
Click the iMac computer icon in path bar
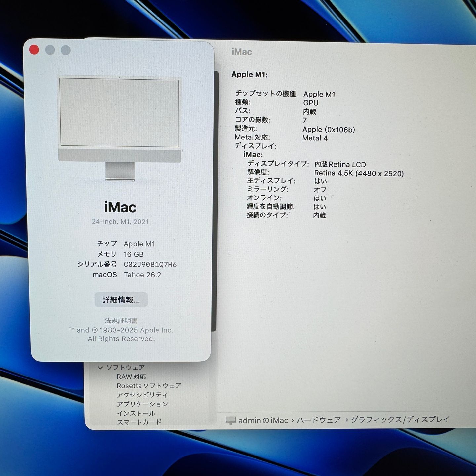(231, 420)
